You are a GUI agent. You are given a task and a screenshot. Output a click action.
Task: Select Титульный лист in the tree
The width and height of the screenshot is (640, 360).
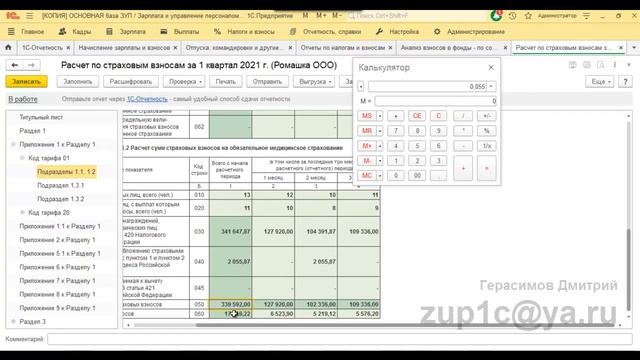41,117
